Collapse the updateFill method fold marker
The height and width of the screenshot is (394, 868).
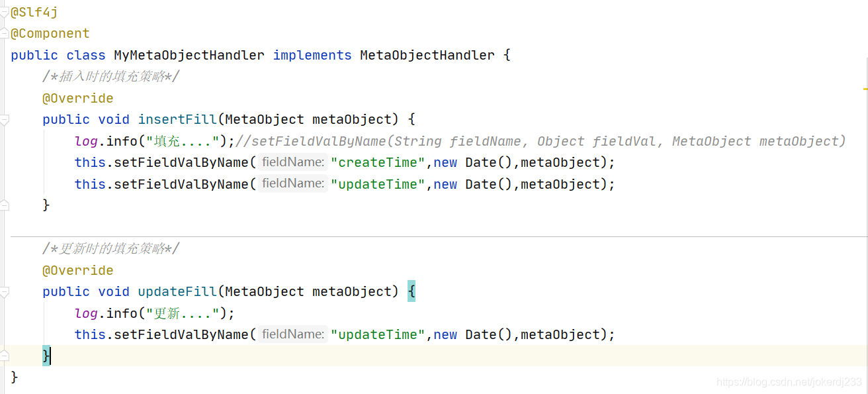click(x=4, y=292)
